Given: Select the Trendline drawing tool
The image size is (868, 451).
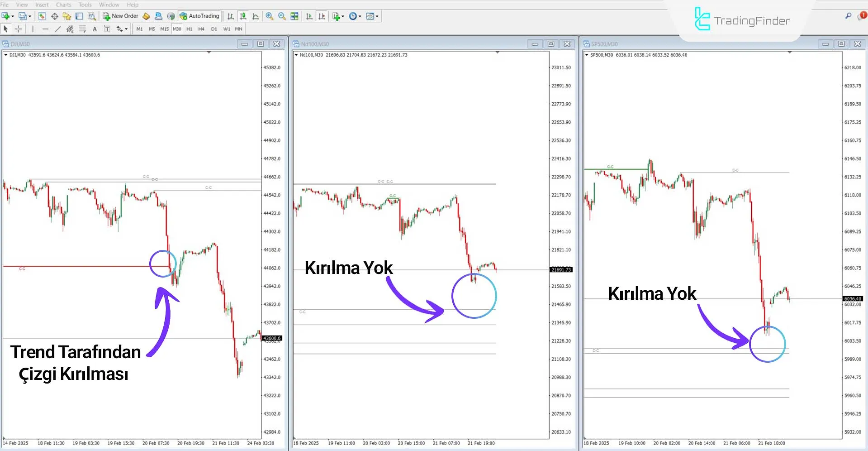Looking at the screenshot, I should [58, 29].
